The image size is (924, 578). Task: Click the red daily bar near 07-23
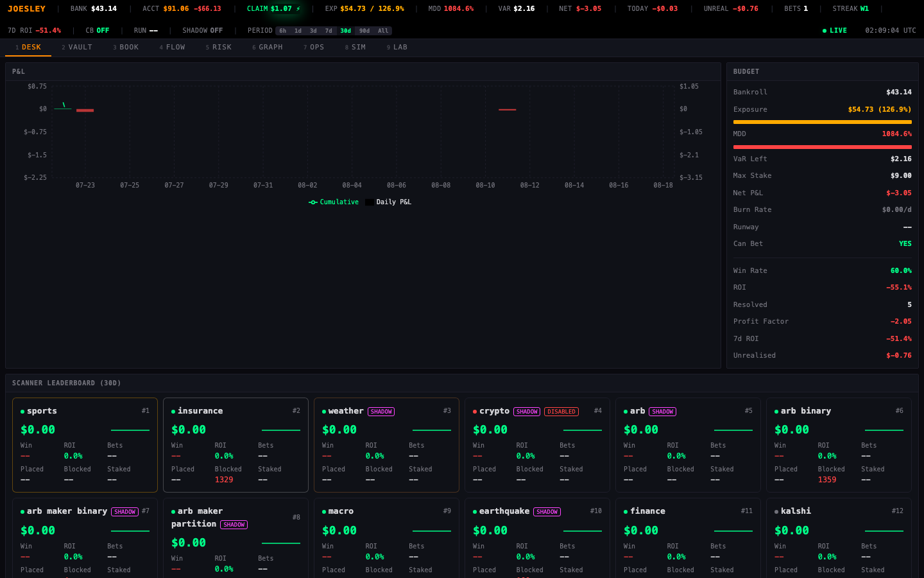[x=85, y=110]
